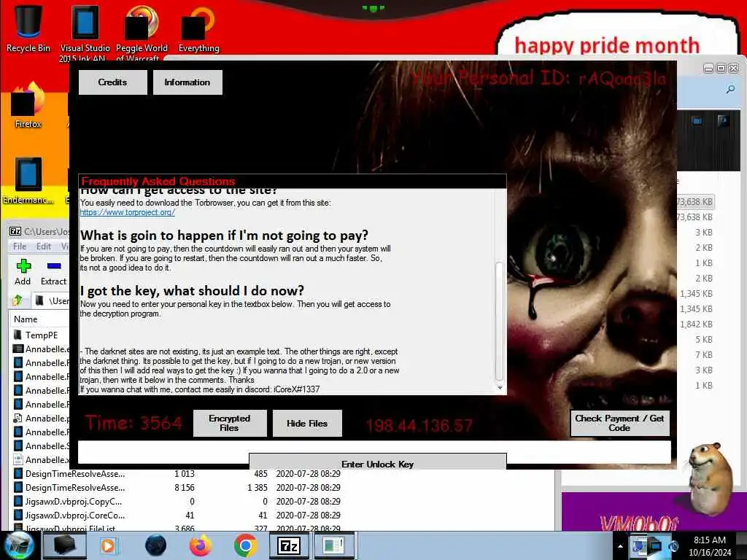
Task: Click the Extract button in 7-Zip
Action: coord(53,273)
